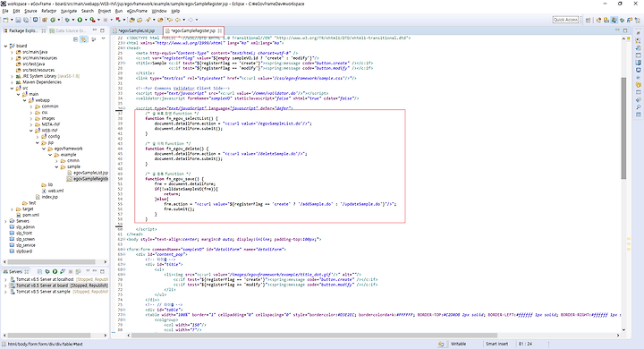Click the Profile server icon in Servers view
This screenshot has height=349, width=644.
pyautogui.click(x=63, y=271)
